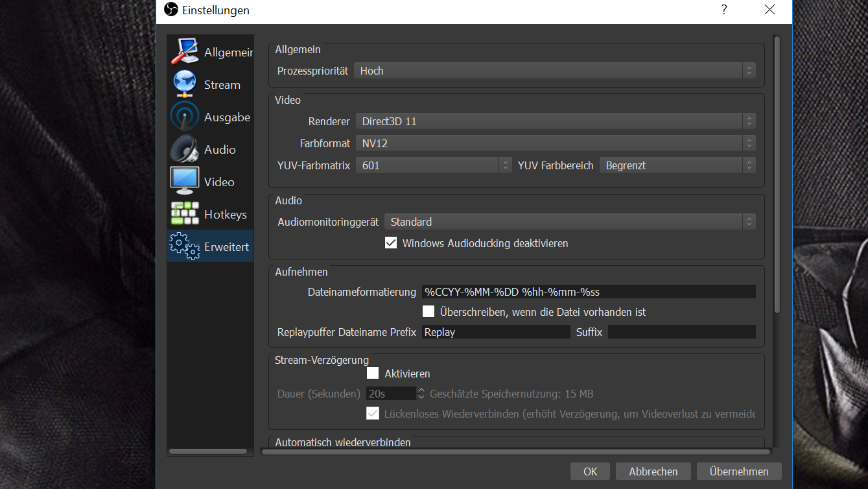Image resolution: width=868 pixels, height=489 pixels.
Task: Open Ausgabe settings via antenna icon
Action: (185, 117)
